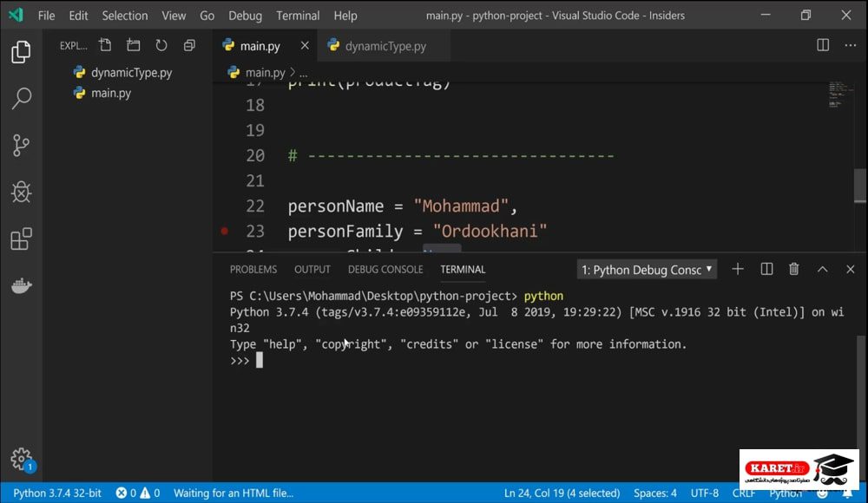Open the Search view in activity bar
The width and height of the screenshot is (868, 503).
point(21,99)
